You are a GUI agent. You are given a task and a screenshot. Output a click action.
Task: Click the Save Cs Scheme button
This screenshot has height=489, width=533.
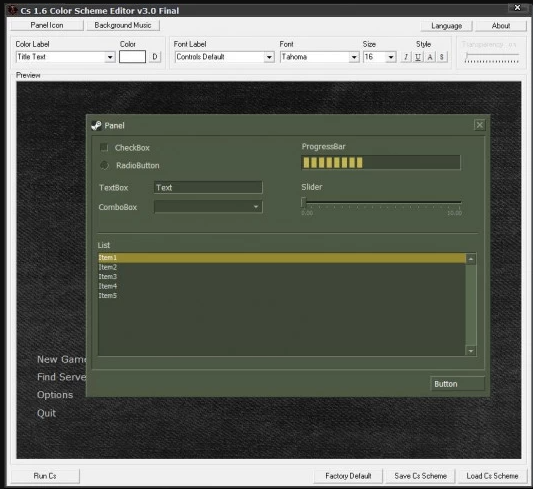point(420,476)
